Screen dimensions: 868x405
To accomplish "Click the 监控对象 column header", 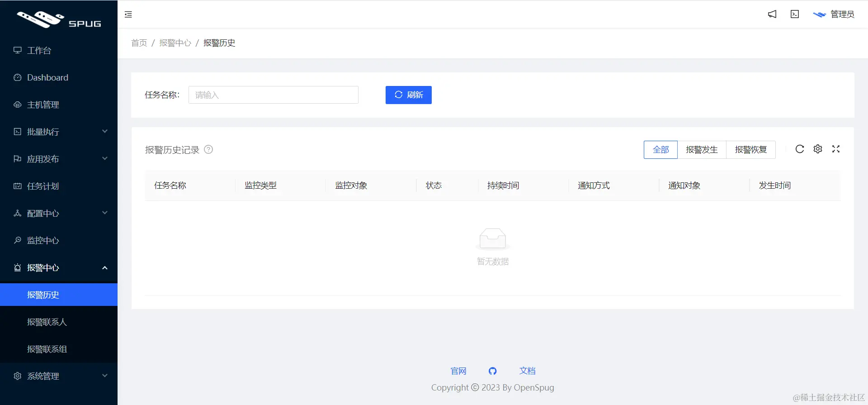I will pyautogui.click(x=351, y=186).
